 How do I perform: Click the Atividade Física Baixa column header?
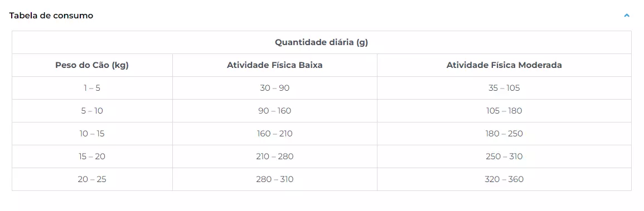tap(275, 65)
